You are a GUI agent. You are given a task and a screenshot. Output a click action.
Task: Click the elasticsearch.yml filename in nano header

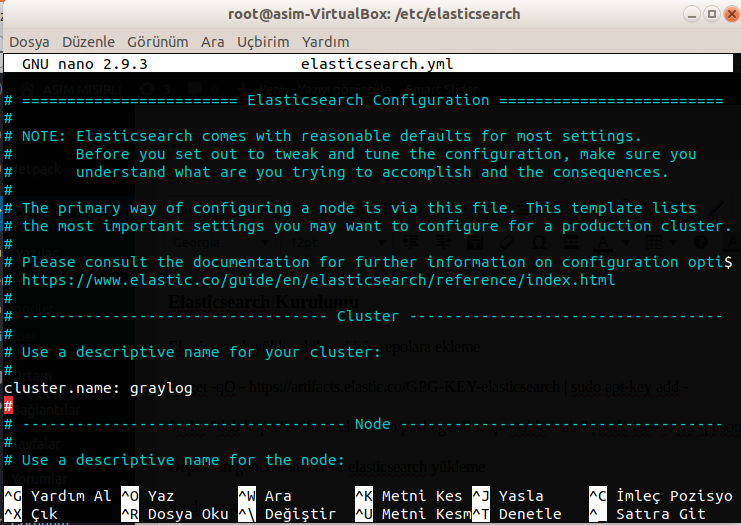377,64
